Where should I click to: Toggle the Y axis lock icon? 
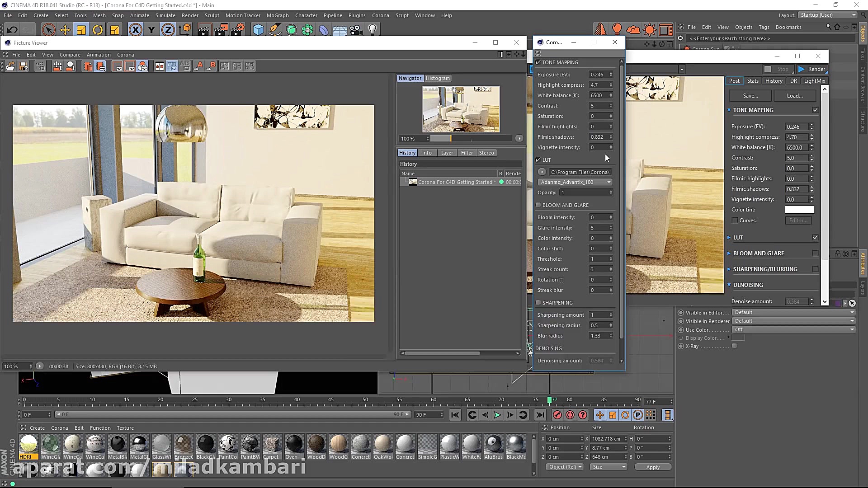coord(151,29)
